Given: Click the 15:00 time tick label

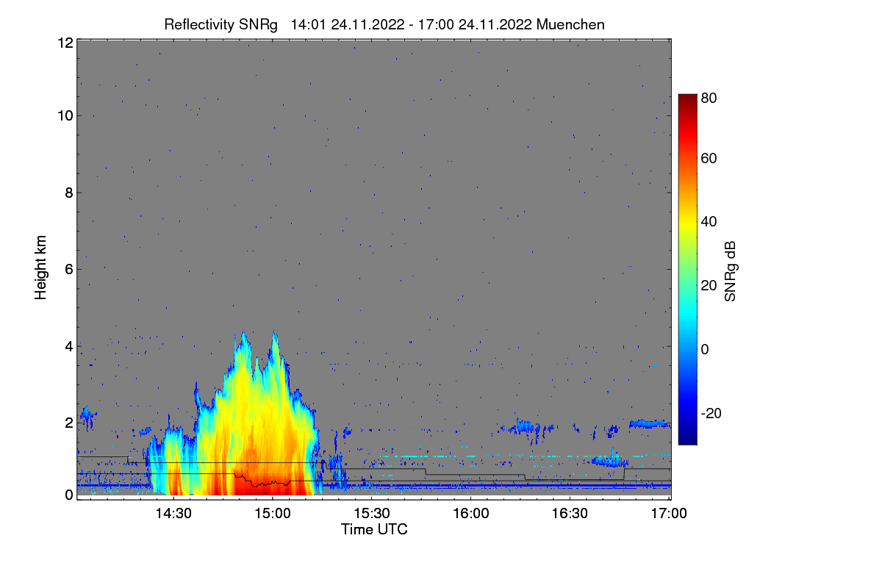Looking at the screenshot, I should click(272, 513).
